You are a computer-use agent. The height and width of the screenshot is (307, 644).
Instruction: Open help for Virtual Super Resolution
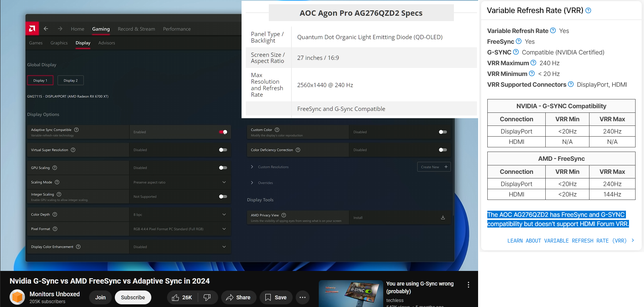73,150
